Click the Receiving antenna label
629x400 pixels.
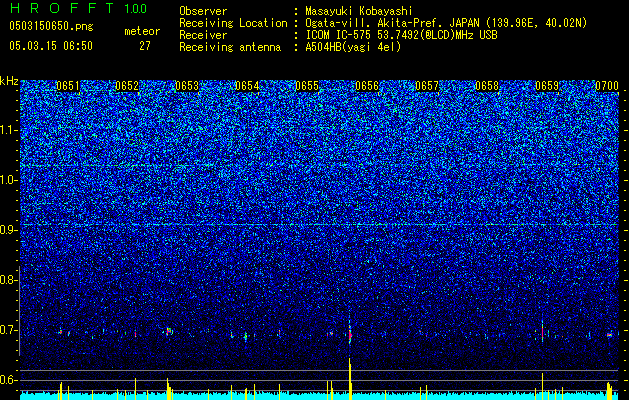pyautogui.click(x=230, y=47)
